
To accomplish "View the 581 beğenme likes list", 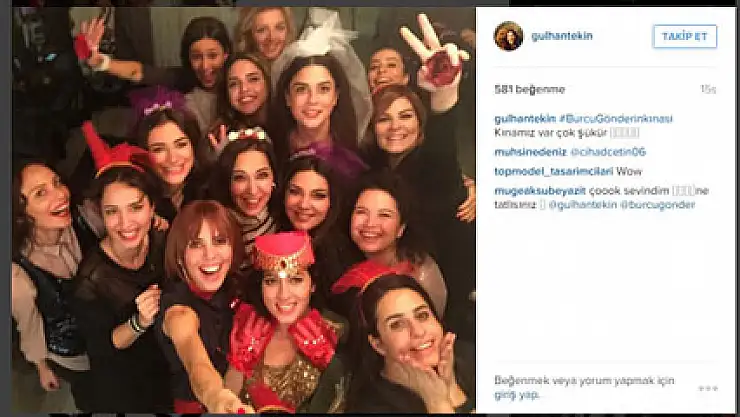I will click(530, 90).
